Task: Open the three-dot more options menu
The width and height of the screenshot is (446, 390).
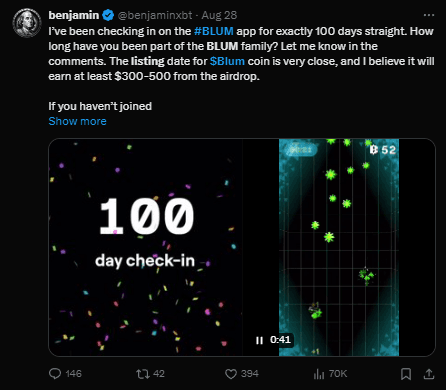Action: (x=429, y=15)
